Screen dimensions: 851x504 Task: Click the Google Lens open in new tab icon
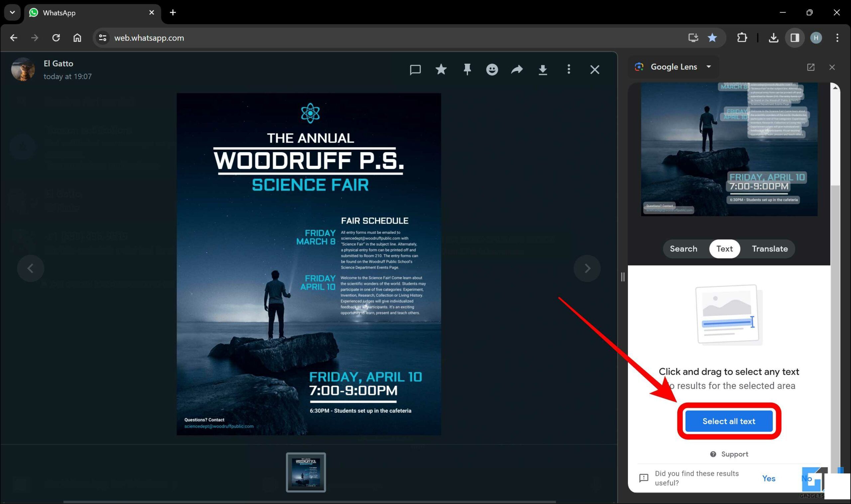tap(810, 66)
